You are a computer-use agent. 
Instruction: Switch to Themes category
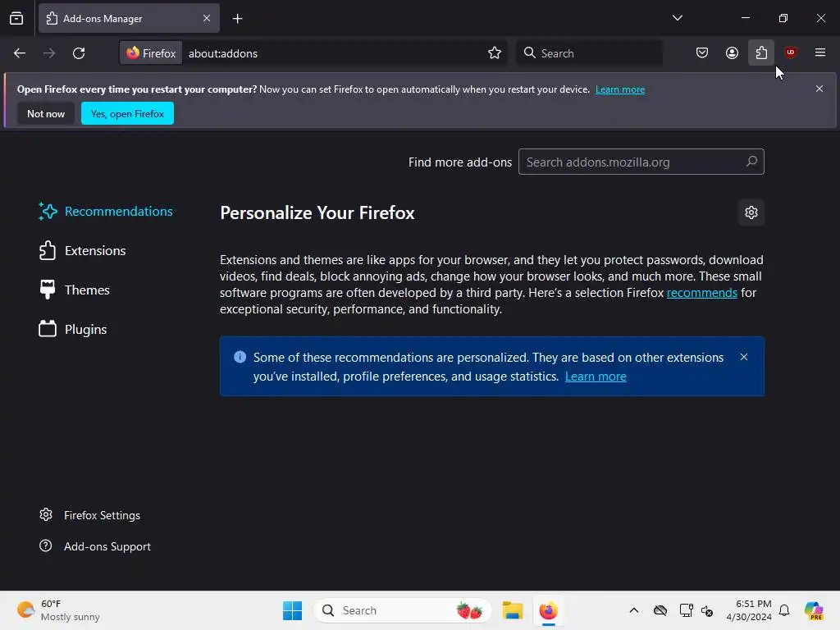[74, 290]
